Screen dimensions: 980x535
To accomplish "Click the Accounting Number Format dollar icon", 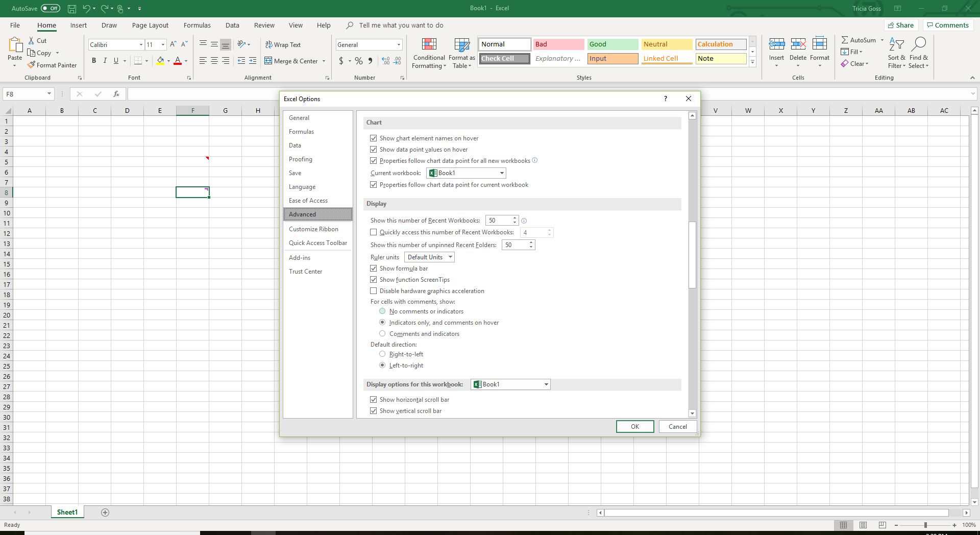I will pyautogui.click(x=341, y=61).
